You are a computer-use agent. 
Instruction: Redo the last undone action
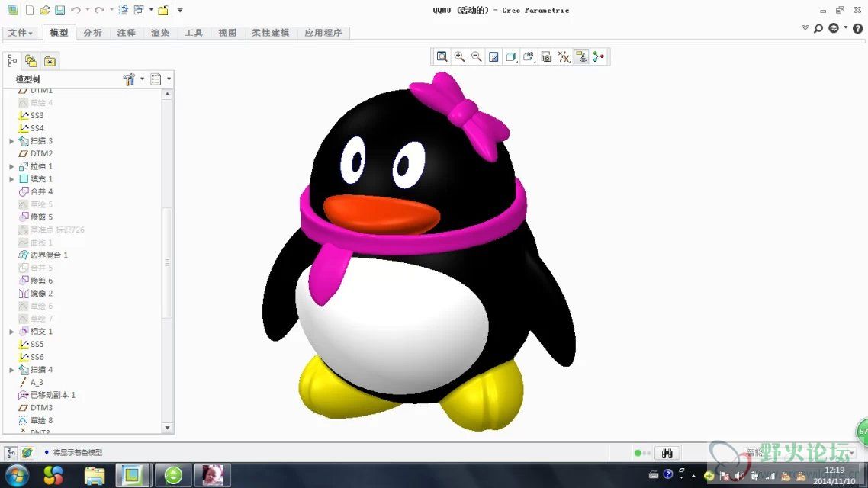coord(99,10)
